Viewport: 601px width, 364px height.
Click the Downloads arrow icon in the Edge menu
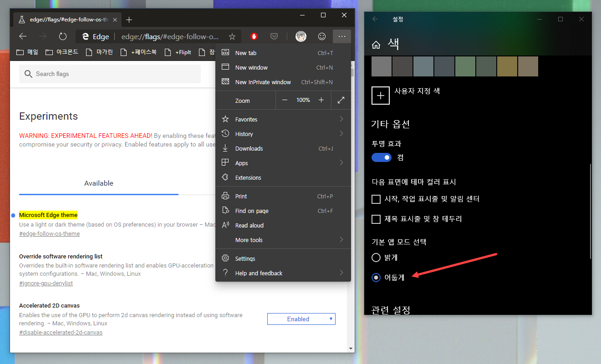point(225,148)
